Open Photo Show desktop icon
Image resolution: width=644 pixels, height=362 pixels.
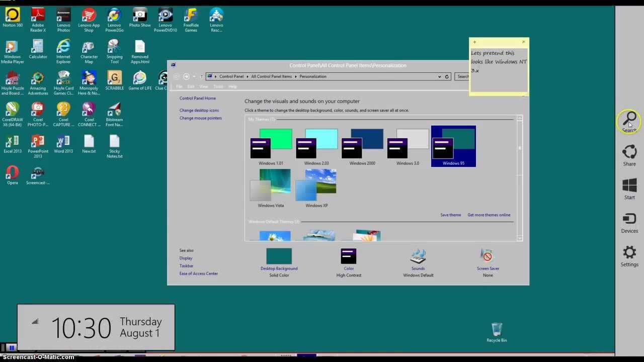[140, 18]
